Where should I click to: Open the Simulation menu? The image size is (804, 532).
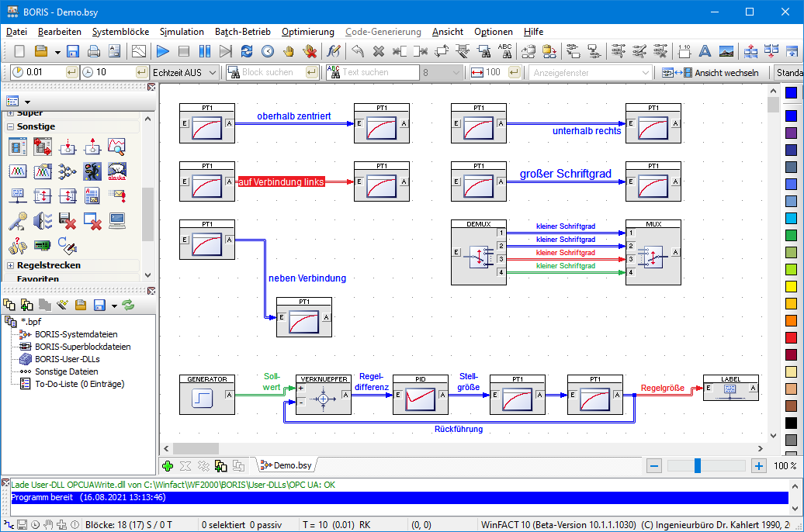coord(182,32)
